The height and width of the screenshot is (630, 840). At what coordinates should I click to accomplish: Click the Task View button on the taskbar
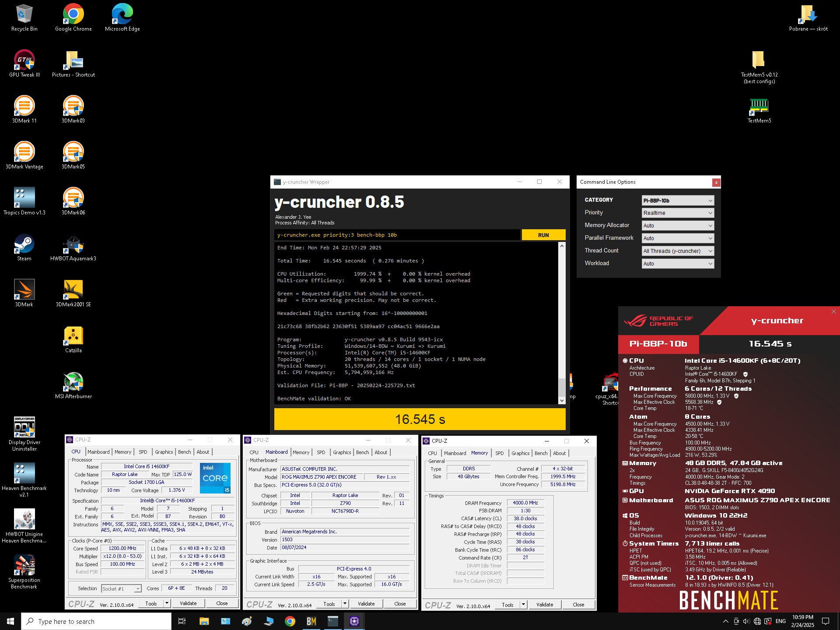(x=182, y=621)
